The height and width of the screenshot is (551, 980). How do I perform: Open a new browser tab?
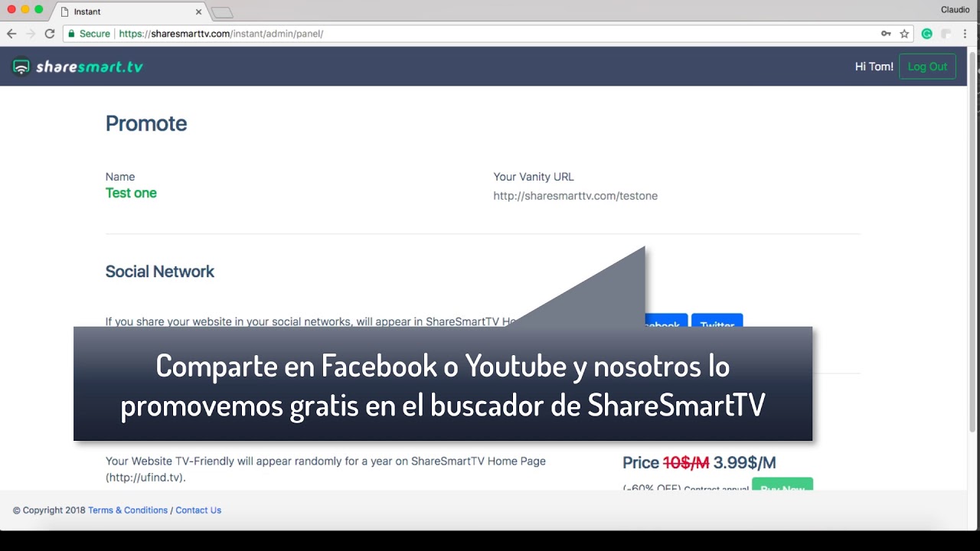click(x=222, y=12)
